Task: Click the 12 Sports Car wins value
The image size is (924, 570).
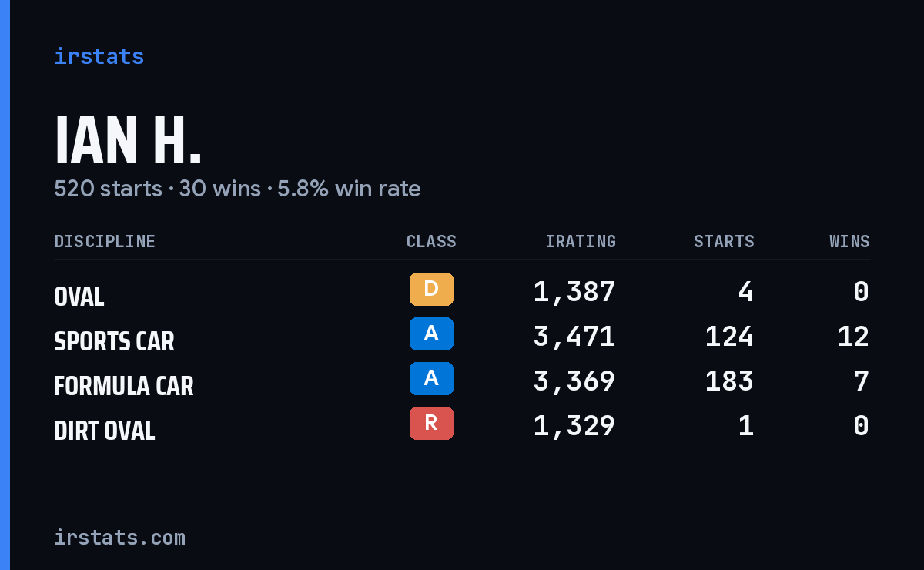Action: pos(853,337)
